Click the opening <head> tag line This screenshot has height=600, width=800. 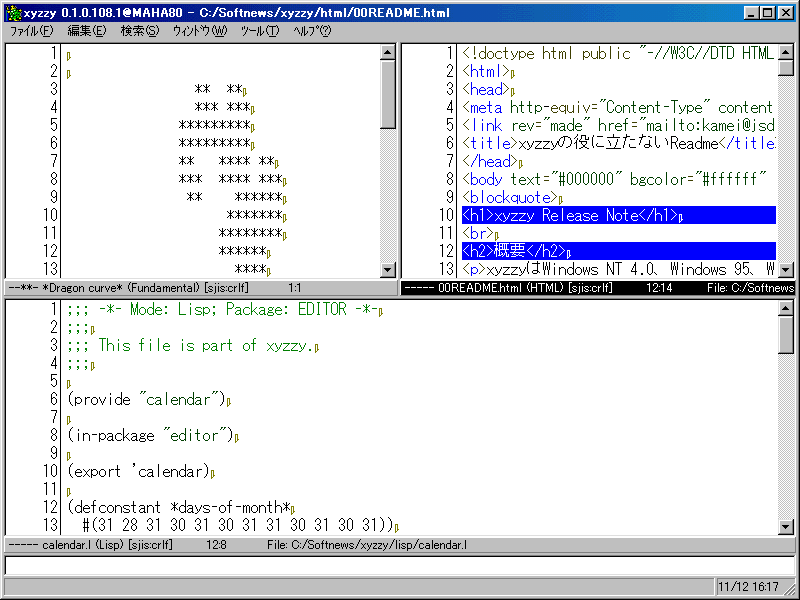[x=486, y=89]
